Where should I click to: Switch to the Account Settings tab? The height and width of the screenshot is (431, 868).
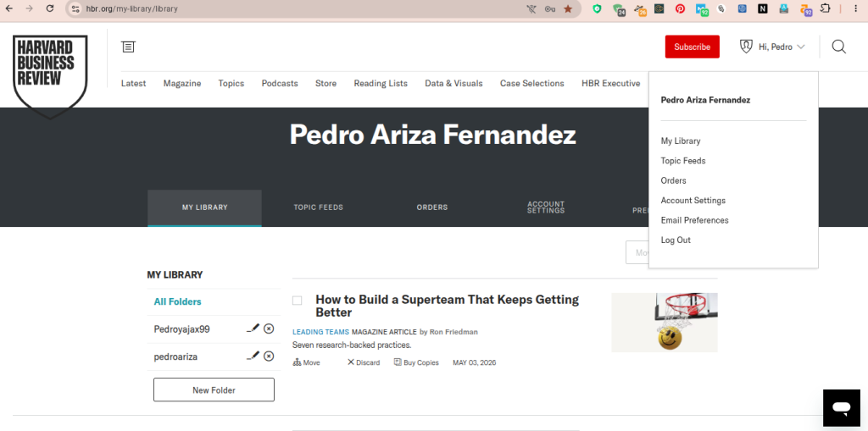546,207
